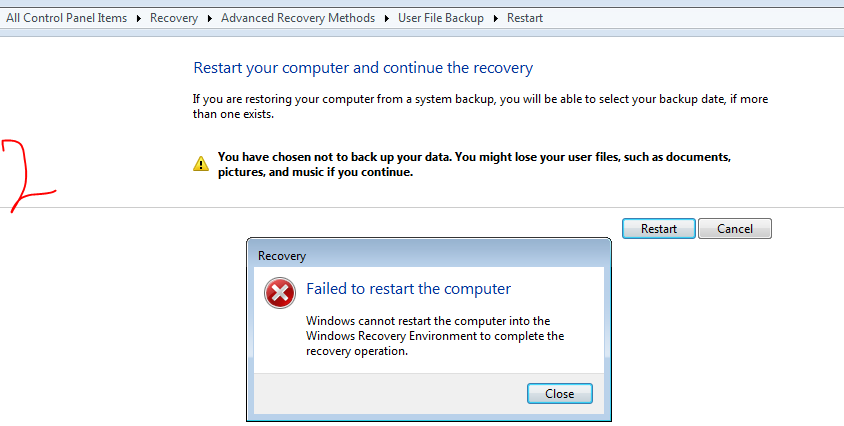Viewport: 844px width, 426px height.
Task: Return to User File Backup breadcrumb
Action: point(441,18)
